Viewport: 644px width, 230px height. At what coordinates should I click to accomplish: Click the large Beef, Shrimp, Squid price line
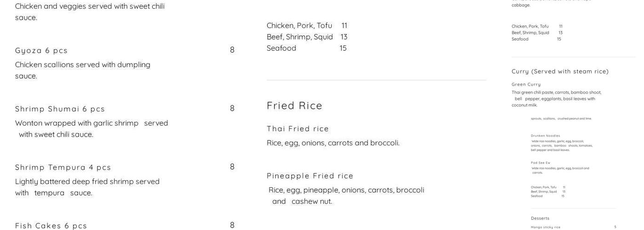click(307, 37)
